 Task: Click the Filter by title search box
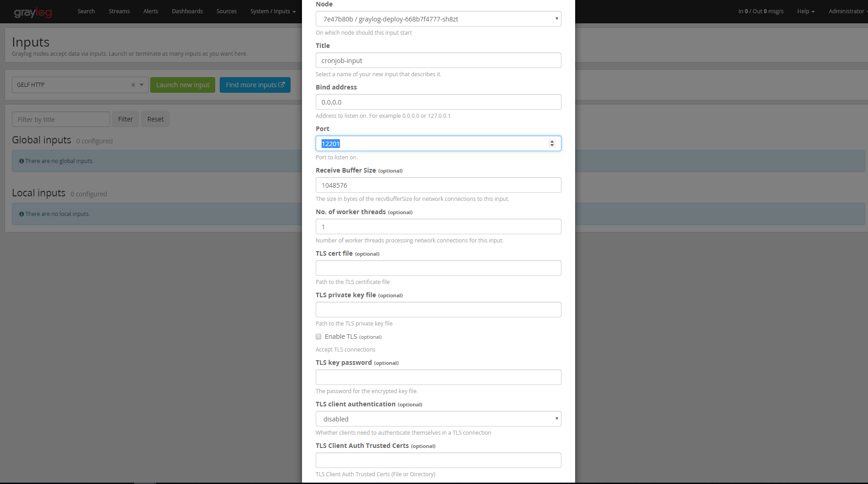coord(61,119)
